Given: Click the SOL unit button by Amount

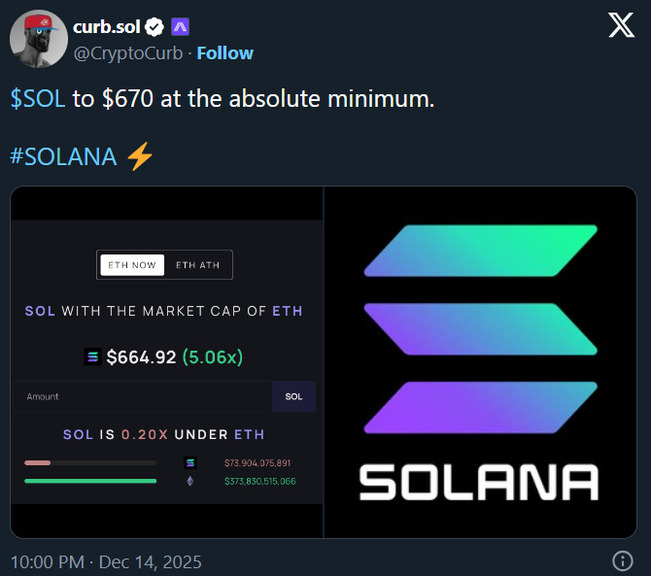Looking at the screenshot, I should point(293,397).
